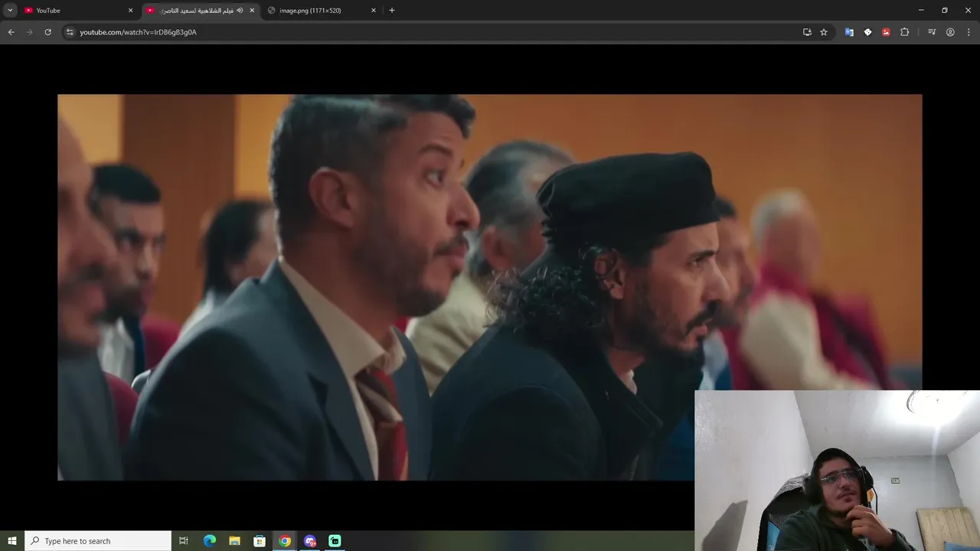Bookmark this page with the star
Image resolution: width=980 pixels, height=551 pixels.
[824, 32]
